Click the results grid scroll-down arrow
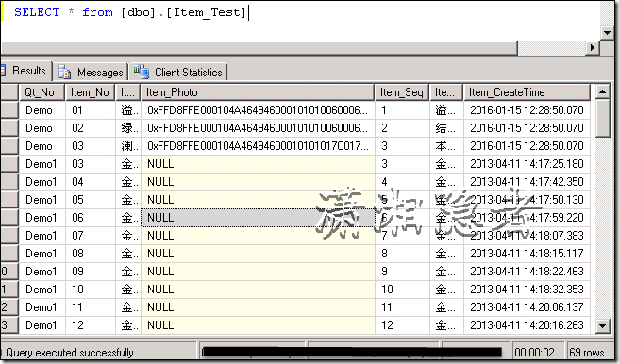This screenshot has width=619, height=364. pos(602,325)
